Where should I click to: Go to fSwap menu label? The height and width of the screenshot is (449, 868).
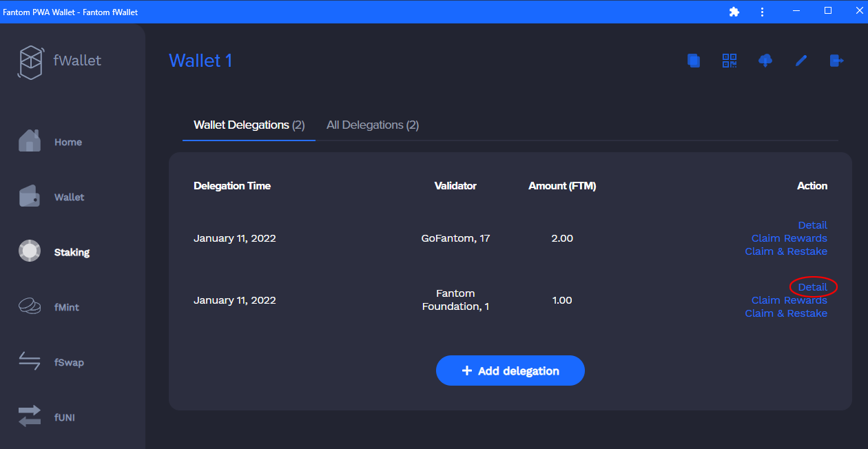[x=70, y=362]
